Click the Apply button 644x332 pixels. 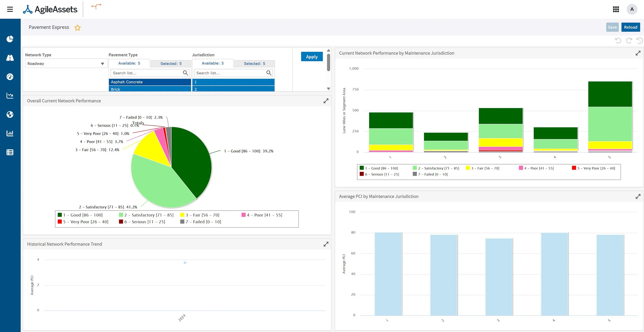pos(312,57)
